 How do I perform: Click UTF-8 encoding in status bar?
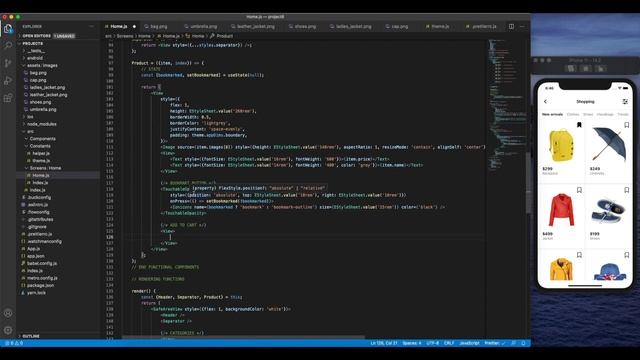click(433, 343)
